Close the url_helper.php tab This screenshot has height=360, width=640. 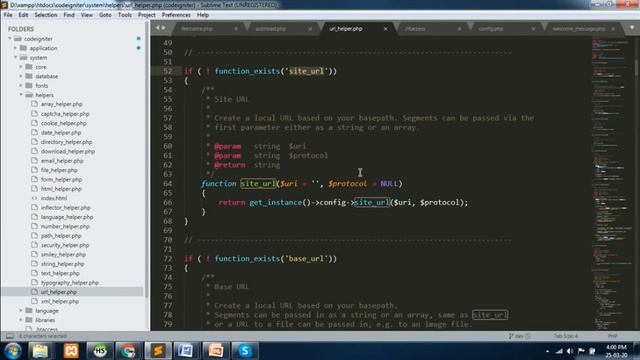[x=385, y=29]
